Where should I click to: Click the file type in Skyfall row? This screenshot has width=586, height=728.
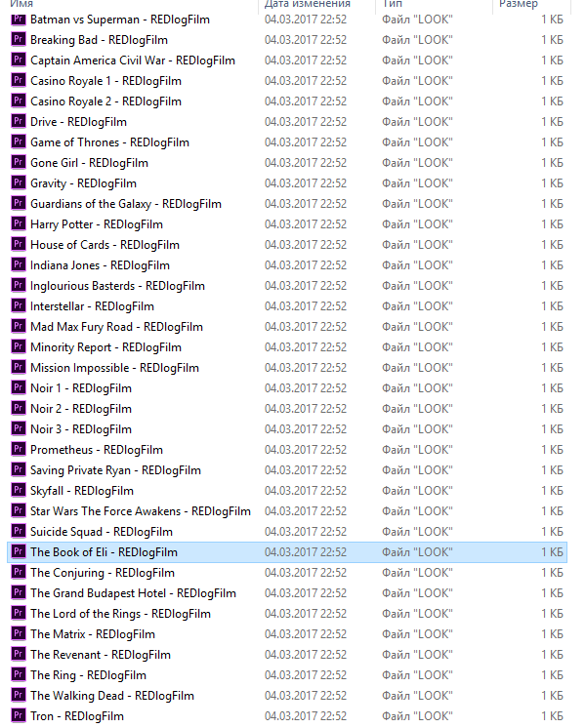(x=417, y=490)
